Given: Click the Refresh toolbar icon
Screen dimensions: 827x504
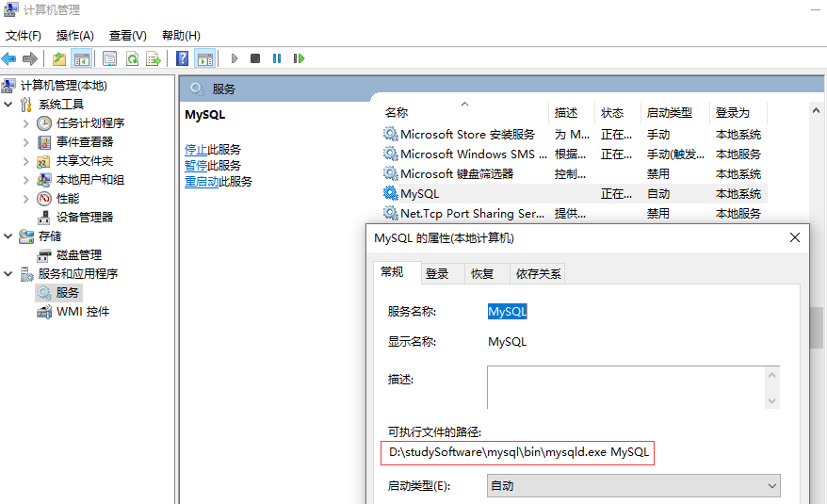Looking at the screenshot, I should (x=132, y=58).
